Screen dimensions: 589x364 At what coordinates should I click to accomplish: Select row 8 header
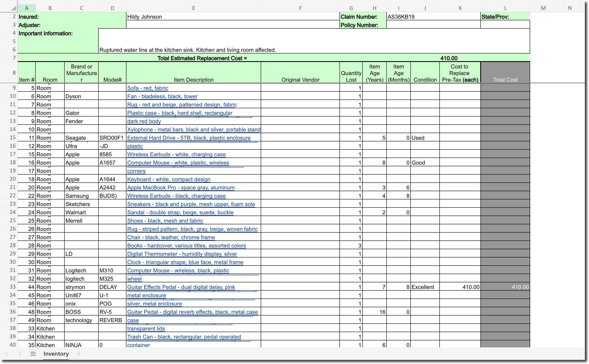(9, 73)
